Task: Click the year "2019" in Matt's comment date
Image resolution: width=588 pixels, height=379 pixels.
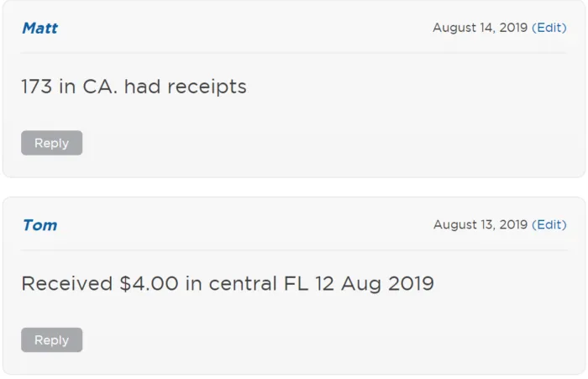Action: click(x=512, y=28)
